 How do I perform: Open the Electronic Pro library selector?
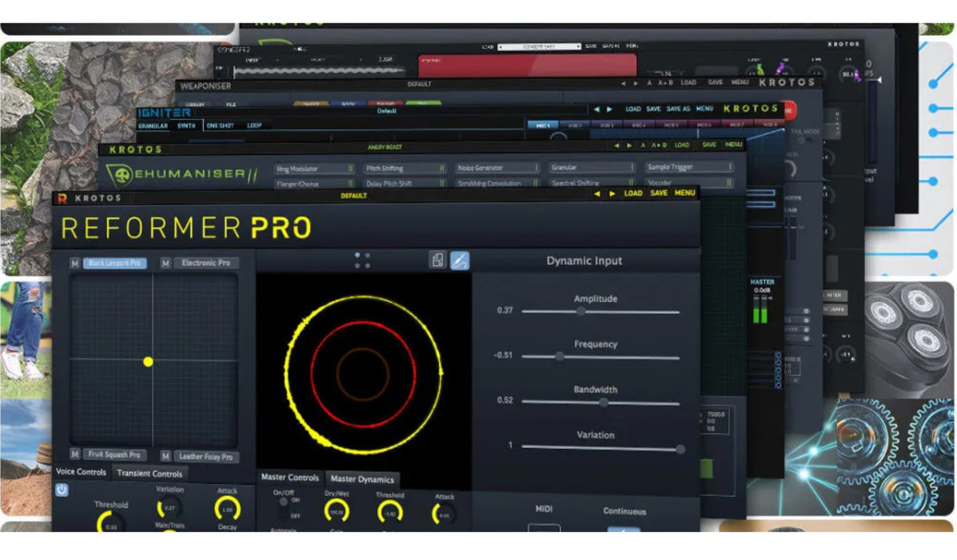(x=205, y=264)
